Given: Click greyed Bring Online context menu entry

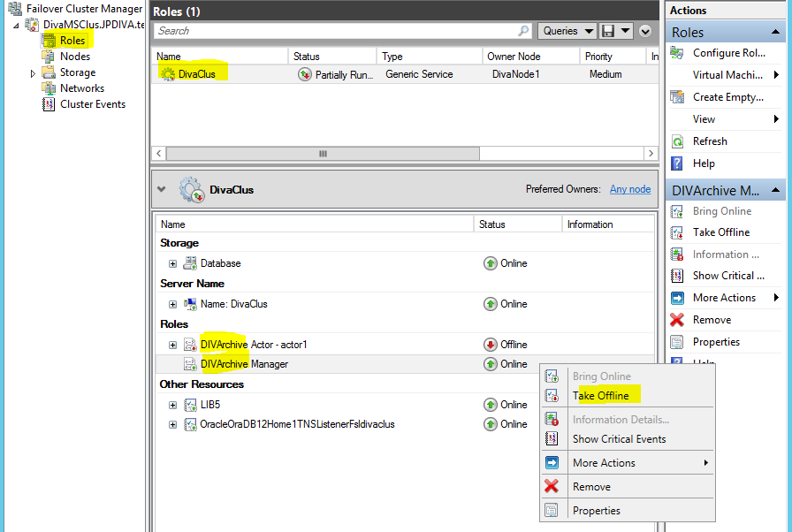Looking at the screenshot, I should tap(628, 376).
